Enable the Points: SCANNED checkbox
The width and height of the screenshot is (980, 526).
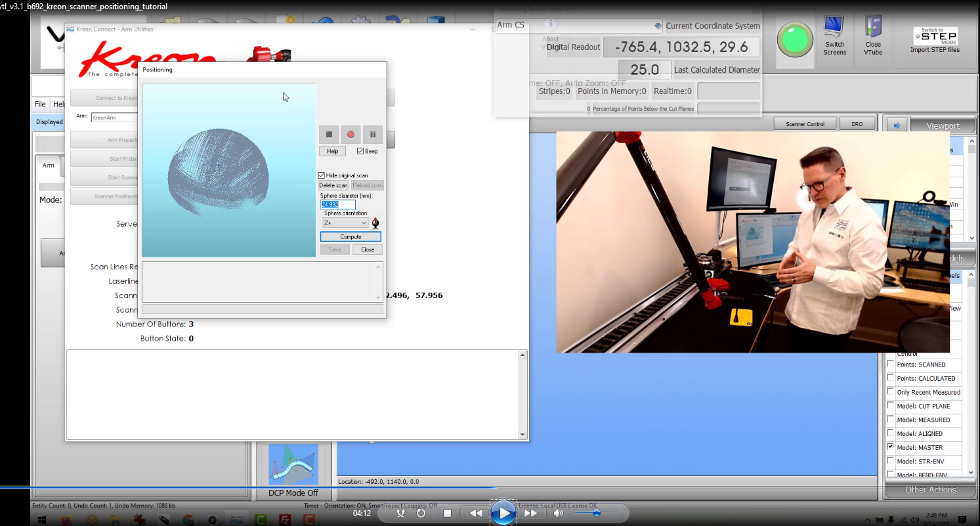pos(891,364)
